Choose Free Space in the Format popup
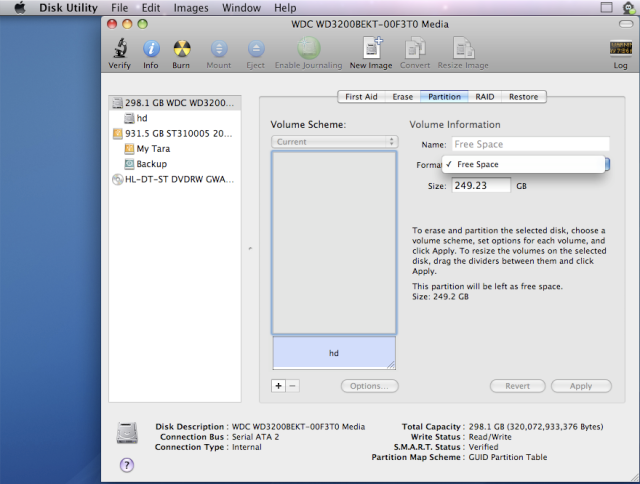640x484 pixels. tap(523, 164)
